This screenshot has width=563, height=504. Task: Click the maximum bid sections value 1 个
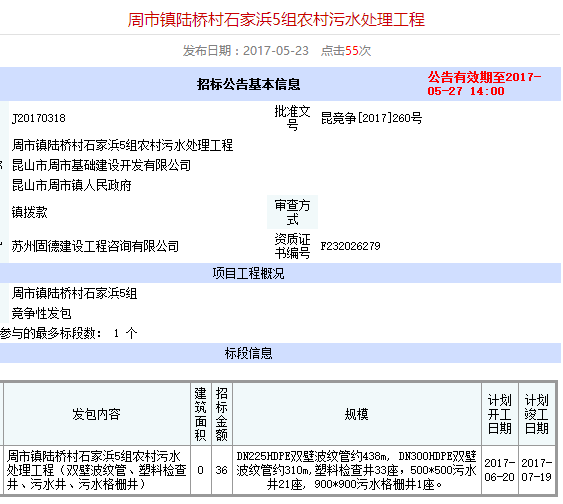click(x=125, y=333)
